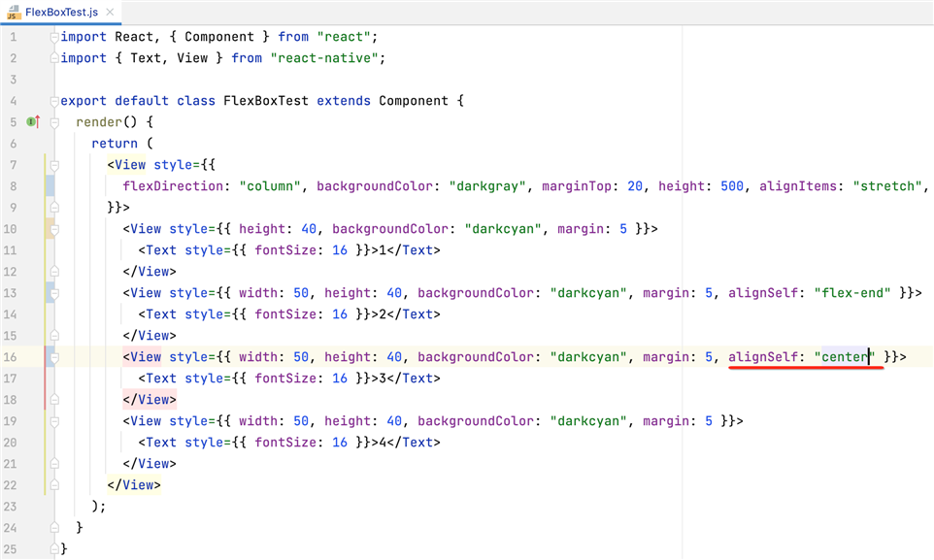Close the FlexBoxTest.js editor tab
This screenshot has width=934, height=560.
[x=110, y=12]
